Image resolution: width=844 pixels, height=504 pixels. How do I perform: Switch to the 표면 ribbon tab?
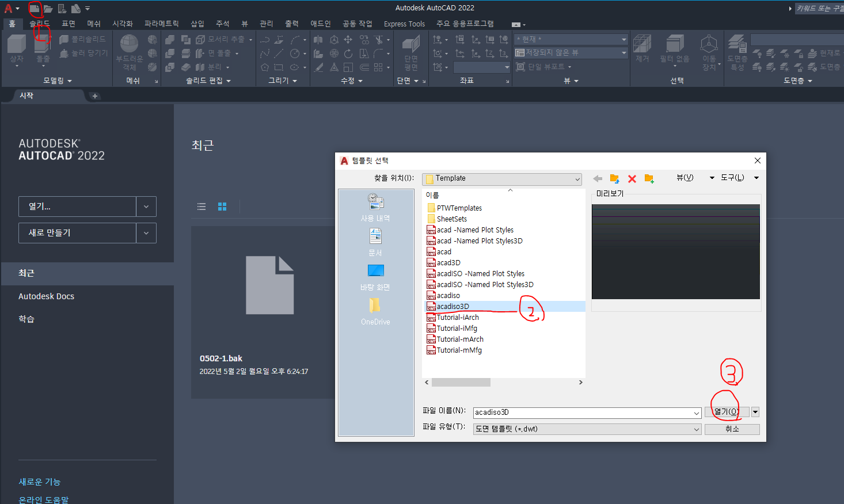pyautogui.click(x=69, y=24)
